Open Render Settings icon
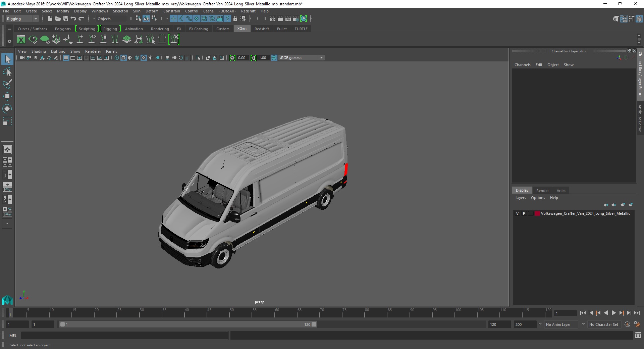The width and height of the screenshot is (644, 349). [296, 19]
